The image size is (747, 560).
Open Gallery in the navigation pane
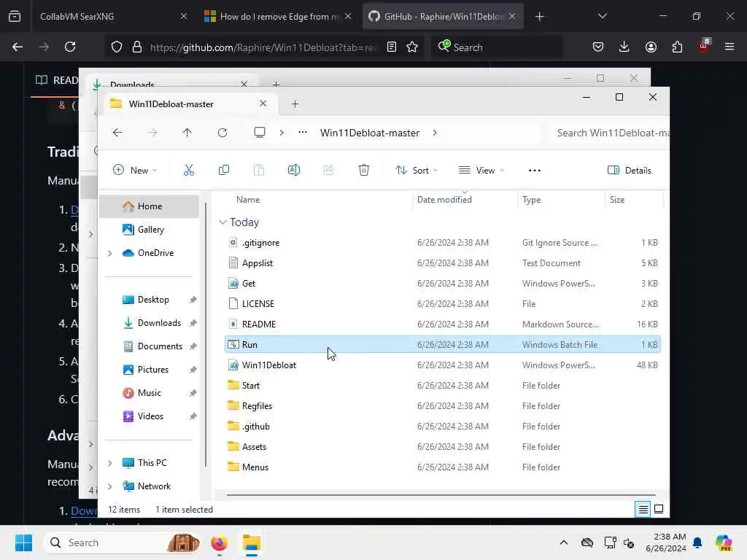point(149,230)
